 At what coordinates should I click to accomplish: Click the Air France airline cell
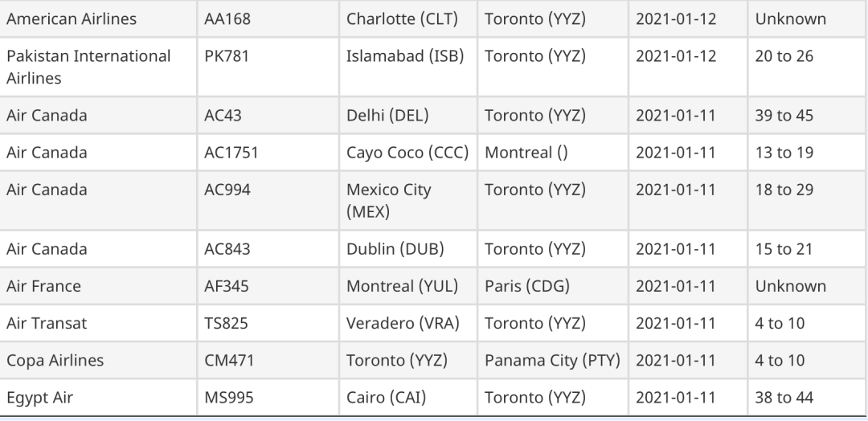coord(98,286)
